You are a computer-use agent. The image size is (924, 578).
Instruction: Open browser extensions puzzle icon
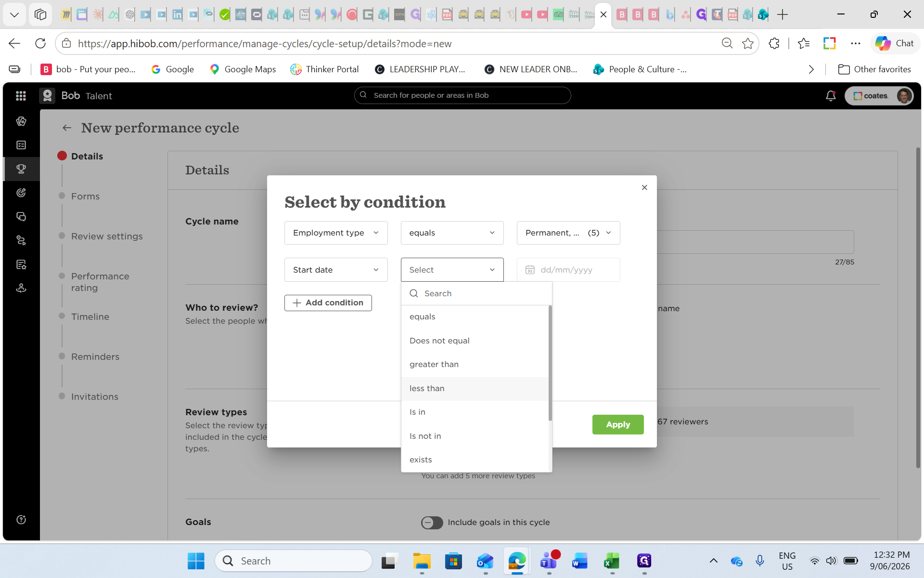[774, 43]
